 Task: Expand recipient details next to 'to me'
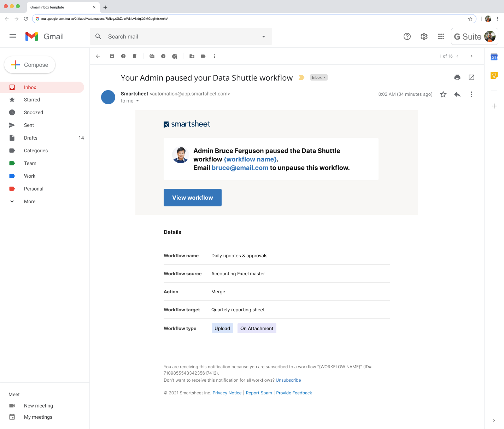pyautogui.click(x=137, y=101)
